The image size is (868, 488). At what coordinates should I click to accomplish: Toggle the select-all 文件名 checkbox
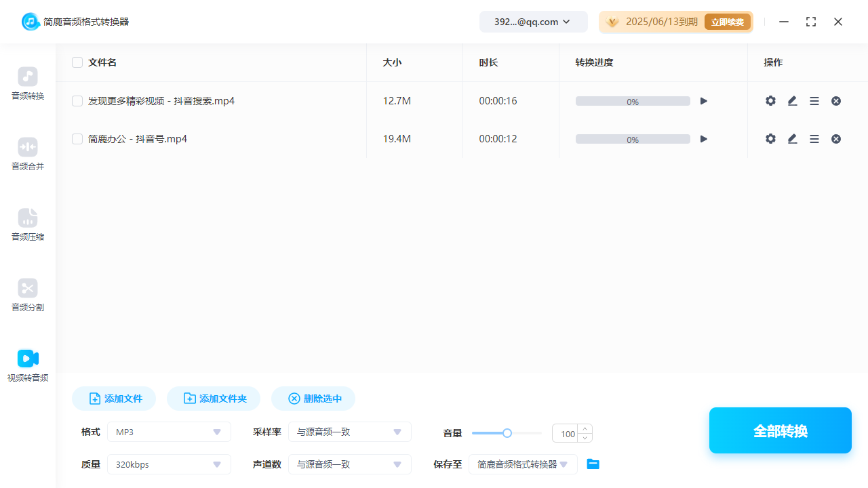click(77, 62)
